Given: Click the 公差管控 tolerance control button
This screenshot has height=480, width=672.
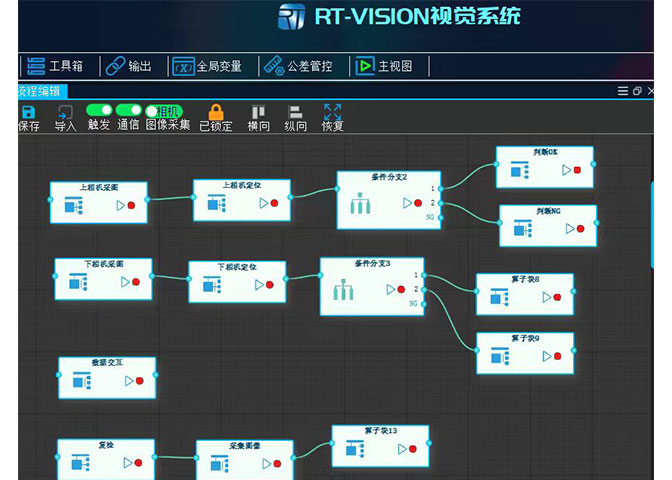Looking at the screenshot, I should click(x=300, y=66).
